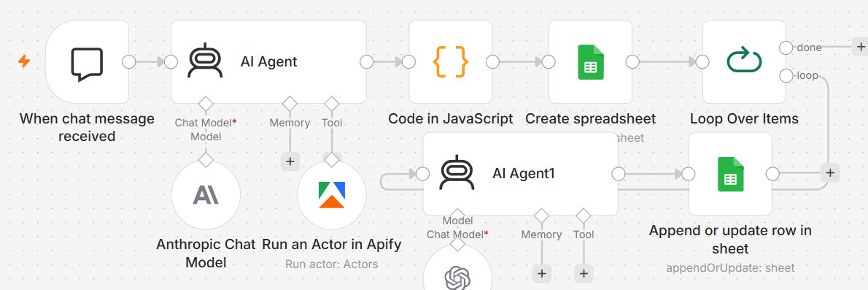Add memory to AI Agent1
Viewport: 868px width, 290px height.
tap(541, 273)
